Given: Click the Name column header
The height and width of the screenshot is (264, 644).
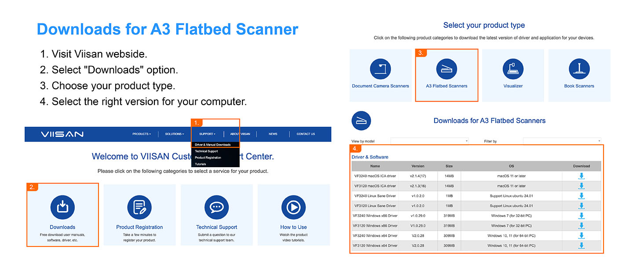Looking at the screenshot, I should tap(375, 166).
